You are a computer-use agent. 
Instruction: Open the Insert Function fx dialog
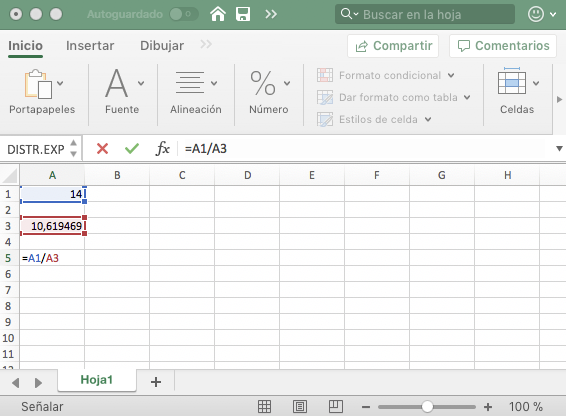coord(162,148)
